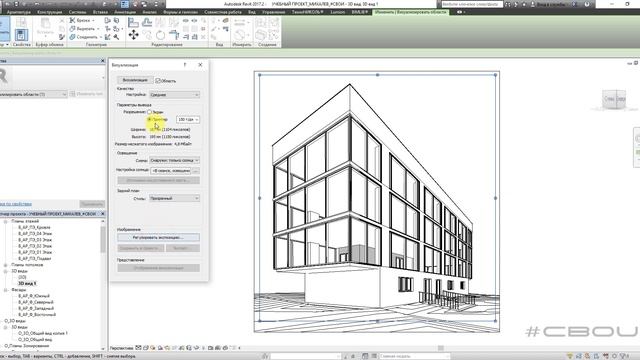640x360 pixels.
Task: Open the Главная модель dropdown in status bar
Action: click(414, 356)
